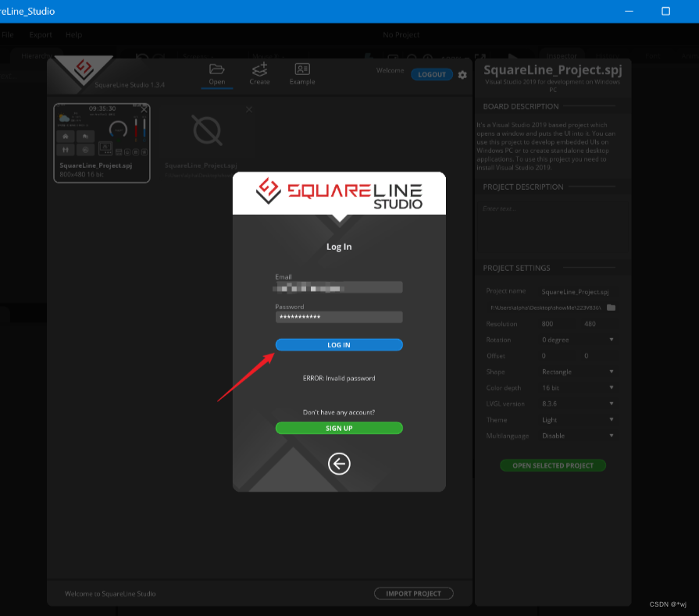Image resolution: width=699 pixels, height=616 pixels.
Task: Click the green SIGN UP button
Action: (339, 429)
